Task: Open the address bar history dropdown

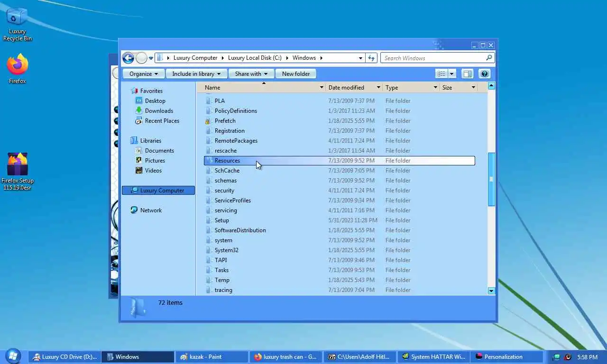Action: point(360,58)
